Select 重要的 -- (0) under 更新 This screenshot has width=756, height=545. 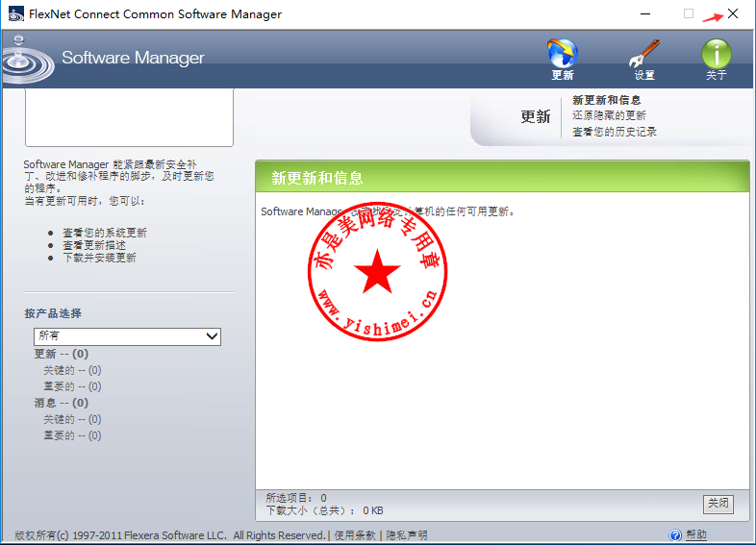(x=72, y=386)
